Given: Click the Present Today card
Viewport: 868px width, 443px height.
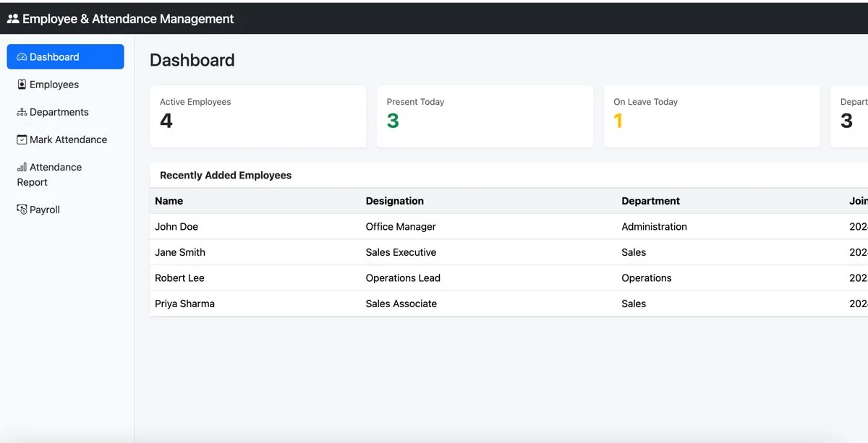Looking at the screenshot, I should coord(485,116).
